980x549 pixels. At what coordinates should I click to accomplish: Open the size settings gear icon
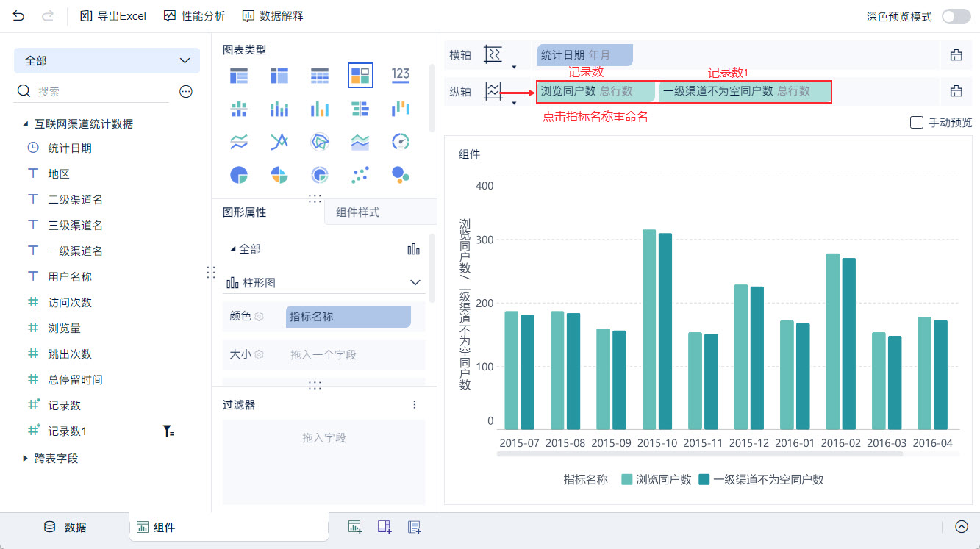[x=259, y=354]
